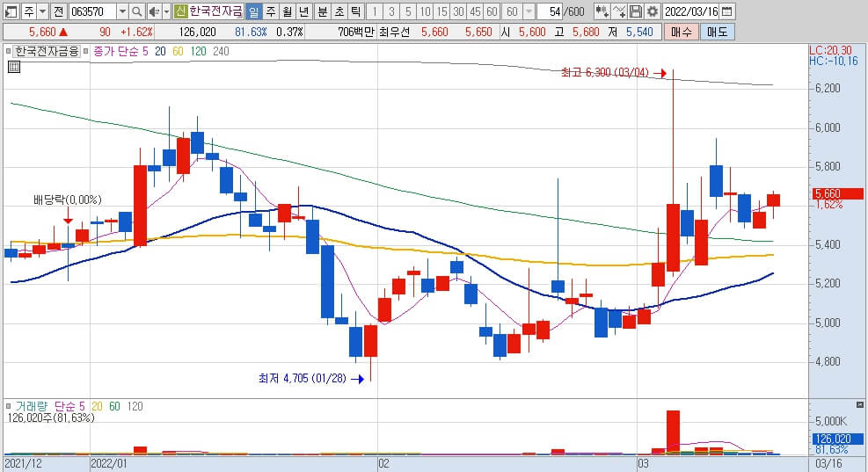Click the 20 moving average legend
The width and height of the screenshot is (868, 472).
(160, 52)
